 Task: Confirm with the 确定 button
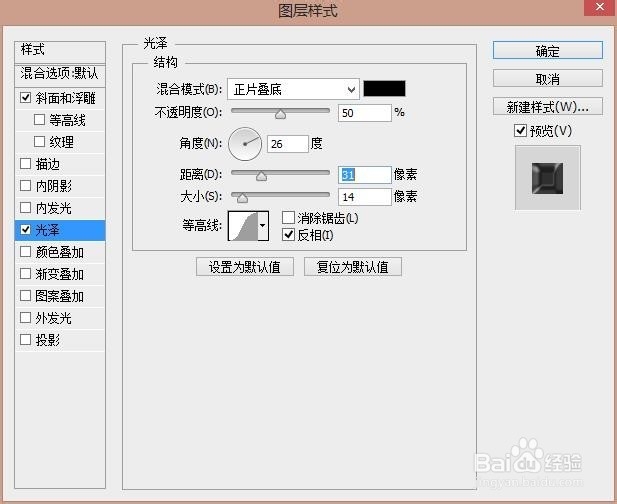pyautogui.click(x=548, y=50)
